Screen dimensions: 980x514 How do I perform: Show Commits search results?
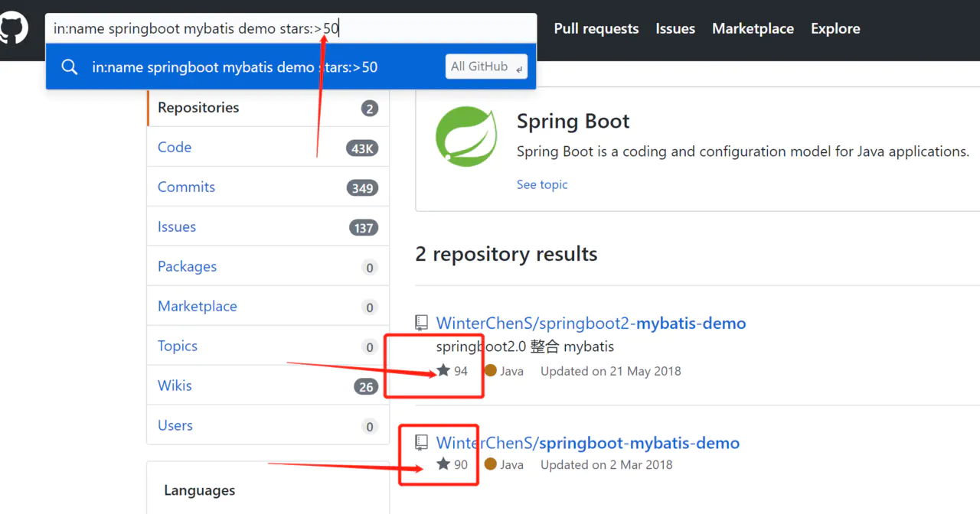[x=186, y=187]
